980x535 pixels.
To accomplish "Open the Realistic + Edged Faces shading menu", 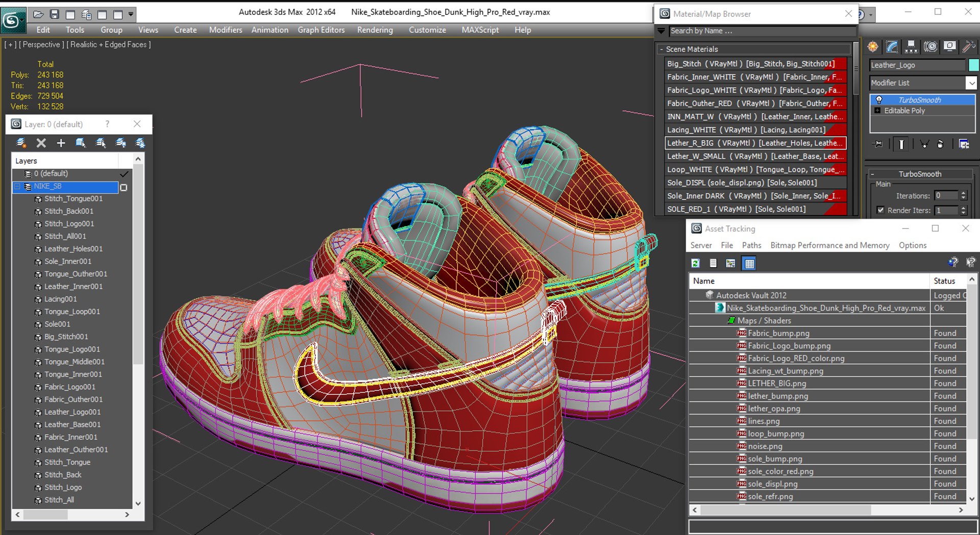I will (x=109, y=45).
